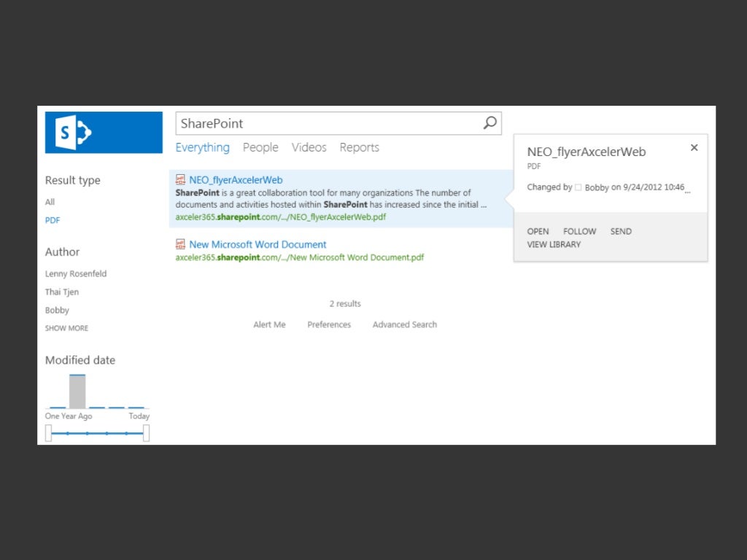Open the New Microsoft Word Document result

pyautogui.click(x=258, y=244)
